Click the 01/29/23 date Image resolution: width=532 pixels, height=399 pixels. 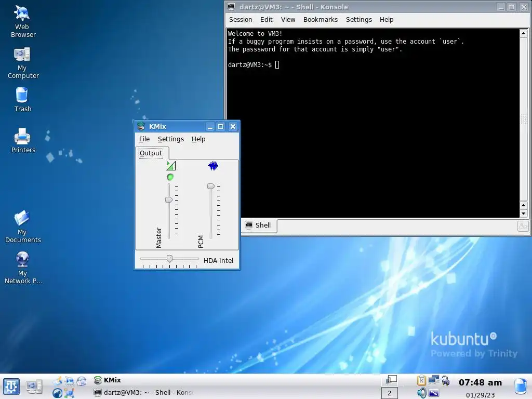[480, 395]
